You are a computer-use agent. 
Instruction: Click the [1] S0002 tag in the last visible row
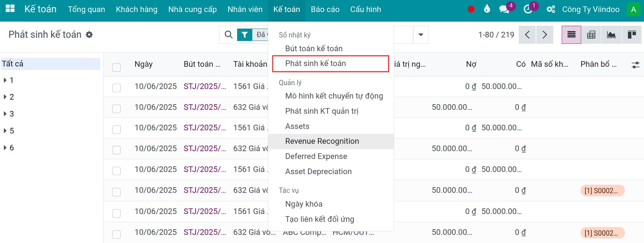(602, 233)
